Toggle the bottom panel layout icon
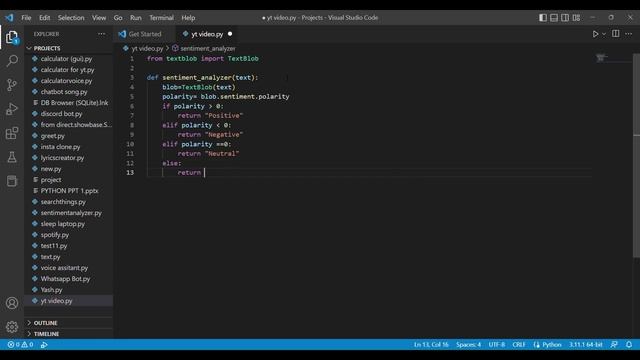Image resolution: width=640 pixels, height=360 pixels. (554, 18)
